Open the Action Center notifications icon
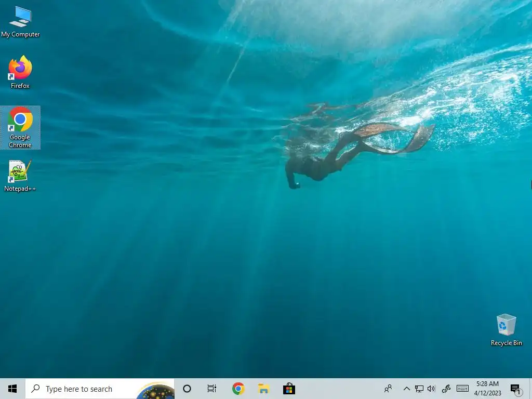The image size is (532, 399). (515, 389)
